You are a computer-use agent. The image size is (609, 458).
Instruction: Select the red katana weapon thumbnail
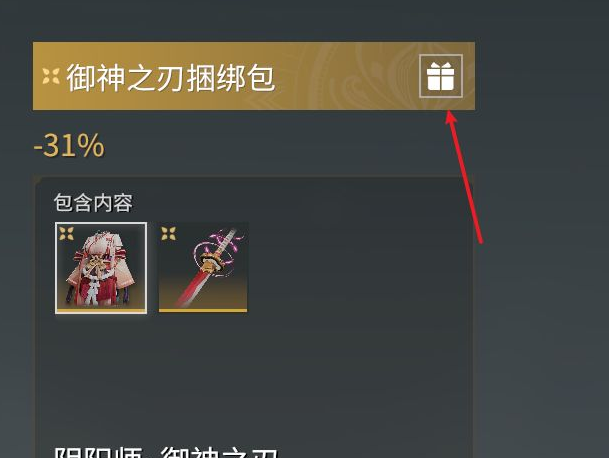pos(203,267)
